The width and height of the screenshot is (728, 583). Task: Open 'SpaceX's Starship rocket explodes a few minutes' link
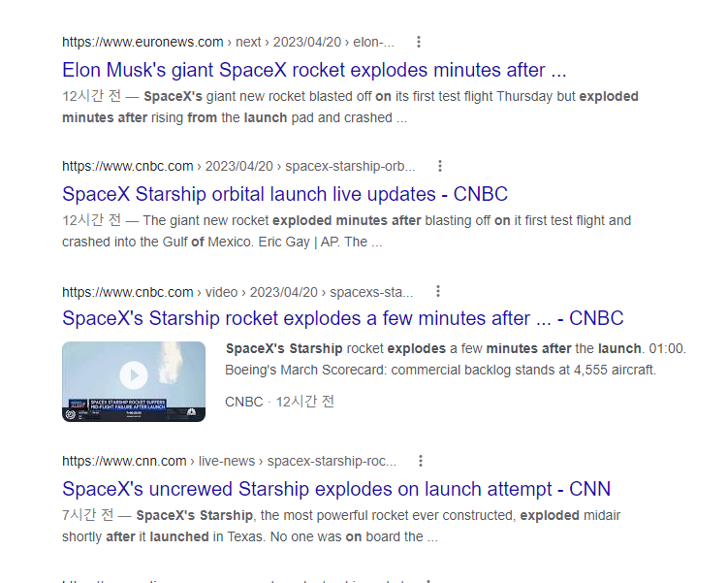[342, 319]
